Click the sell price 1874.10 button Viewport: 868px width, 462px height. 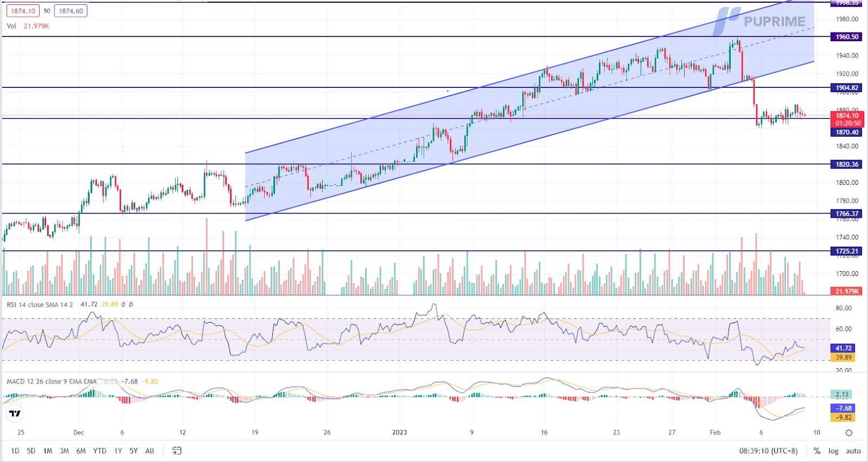coord(23,11)
